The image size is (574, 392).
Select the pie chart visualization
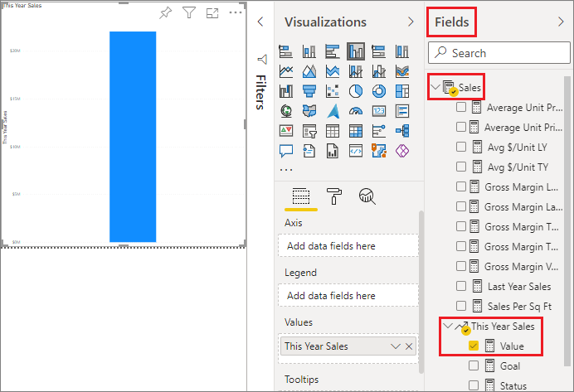tap(357, 90)
